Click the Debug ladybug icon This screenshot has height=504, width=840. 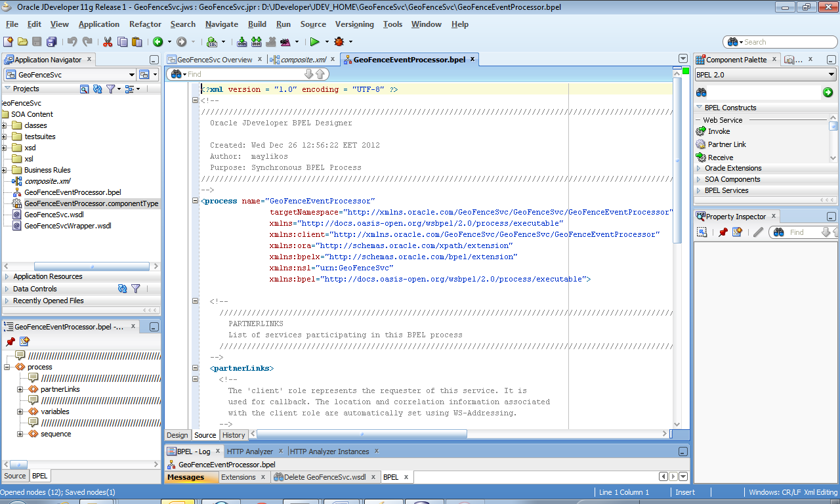[x=339, y=41]
